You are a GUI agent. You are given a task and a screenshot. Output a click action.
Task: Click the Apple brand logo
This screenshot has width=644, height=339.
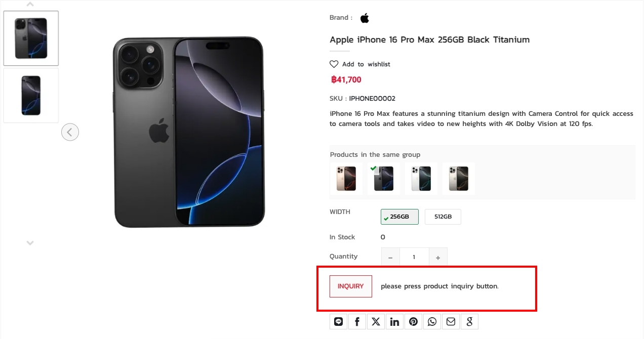365,18
